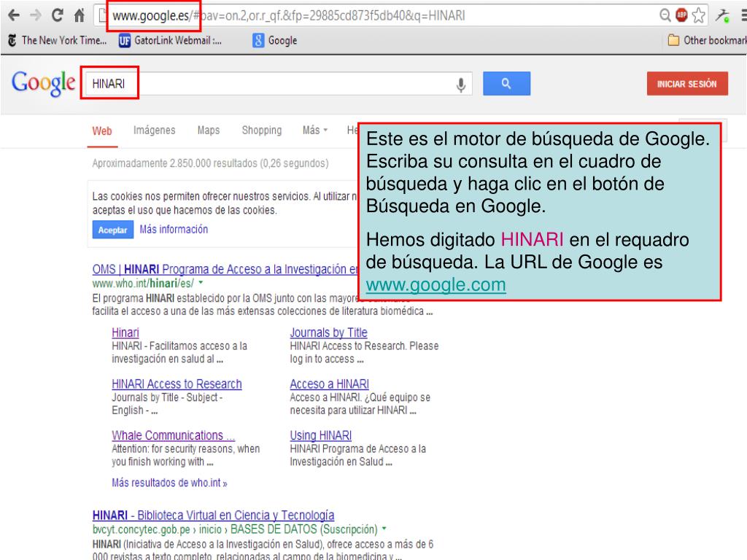
Task: Open the HINARI Access to Research sitelink
Action: pos(177,384)
